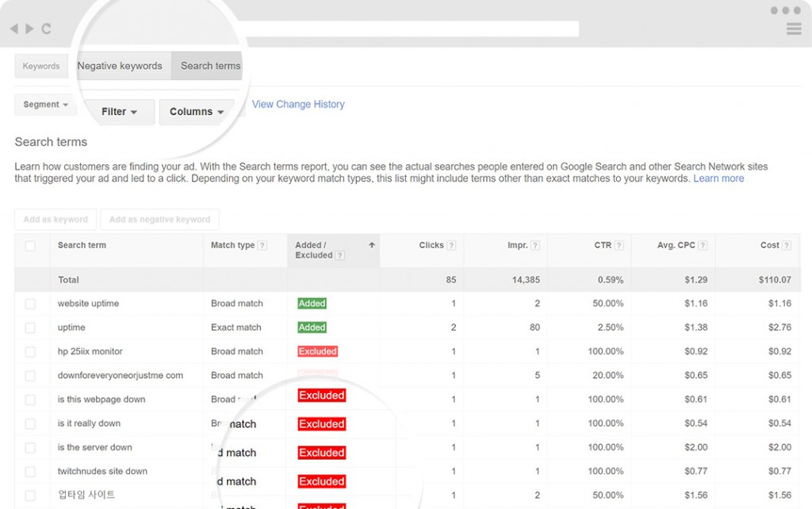Click help icon next to Clicks header
The height and width of the screenshot is (509, 812).
[x=451, y=246]
